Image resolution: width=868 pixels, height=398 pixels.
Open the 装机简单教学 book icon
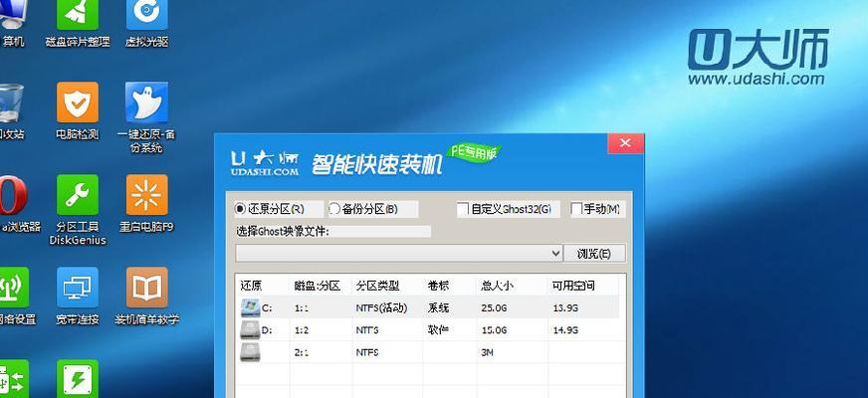click(x=146, y=288)
